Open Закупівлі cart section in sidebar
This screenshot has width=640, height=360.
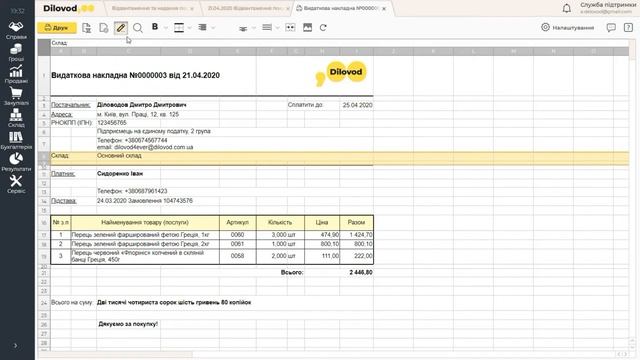point(16,96)
